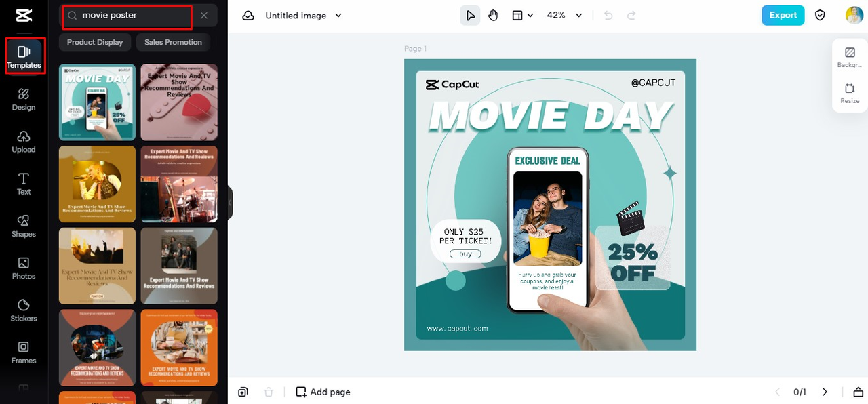Choose the dark band photo template

click(x=179, y=266)
